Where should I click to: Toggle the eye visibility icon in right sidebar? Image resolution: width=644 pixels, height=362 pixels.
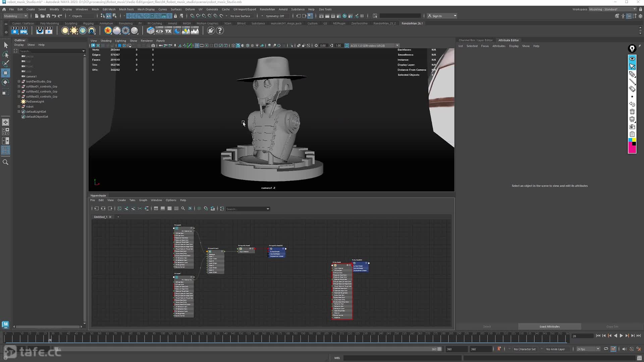point(632,59)
